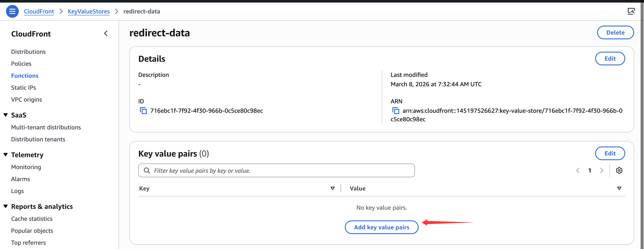This screenshot has width=644, height=249.
Task: Delete the redirect-data store
Action: point(615,32)
